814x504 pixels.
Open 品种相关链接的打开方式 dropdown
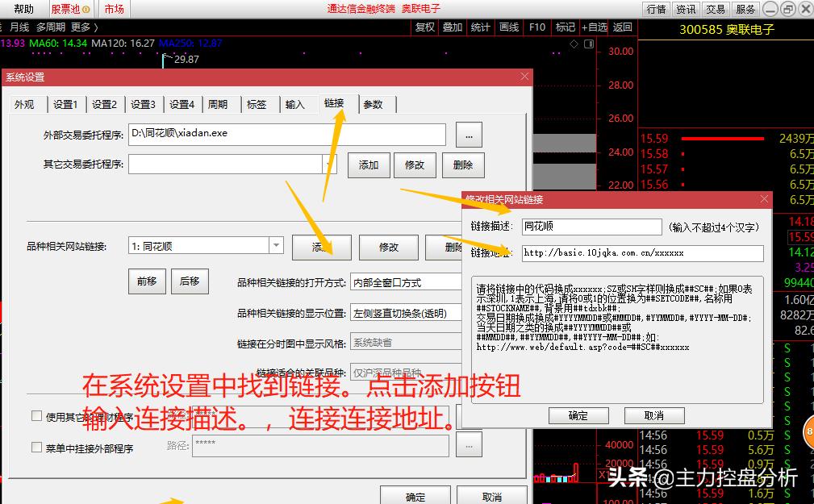406,282
